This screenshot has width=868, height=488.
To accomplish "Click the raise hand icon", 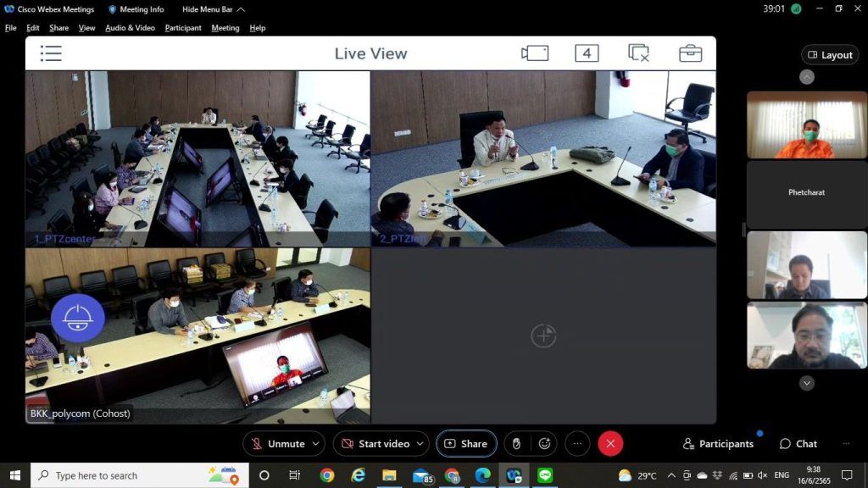I will 514,444.
